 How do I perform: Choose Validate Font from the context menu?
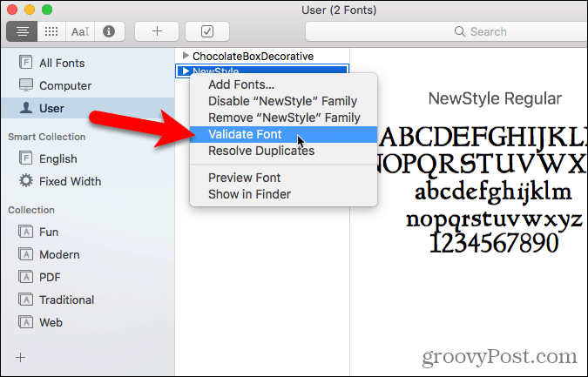283,134
